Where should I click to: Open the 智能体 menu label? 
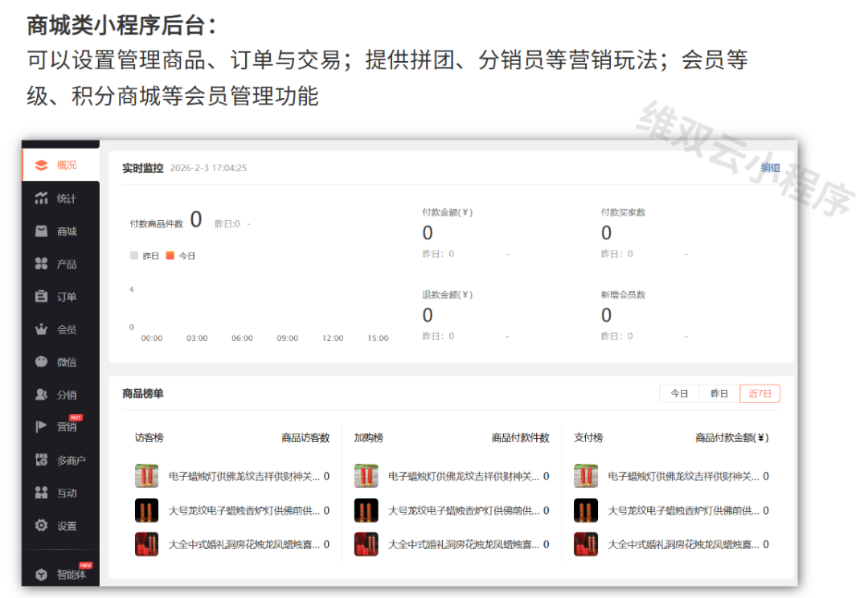[x=71, y=575]
